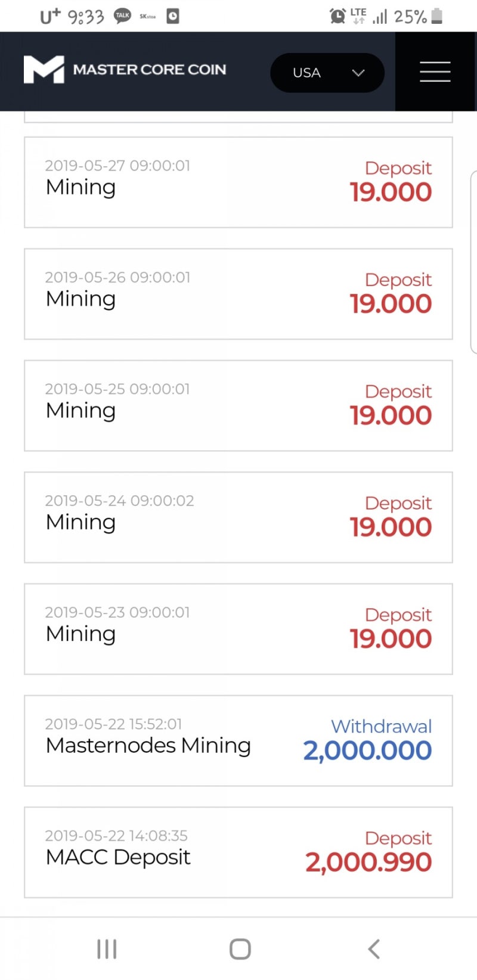Tap the battery status icon
Image resolution: width=477 pixels, height=980 pixels.
click(437, 16)
